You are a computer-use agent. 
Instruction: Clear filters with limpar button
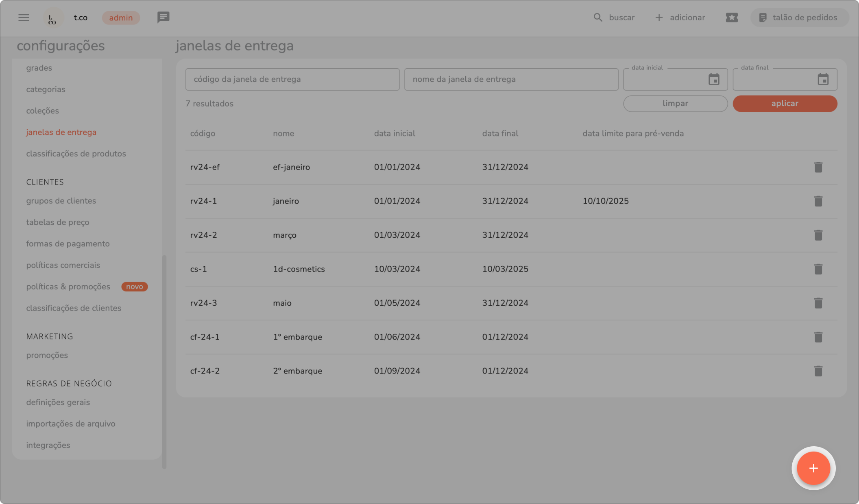(x=675, y=104)
